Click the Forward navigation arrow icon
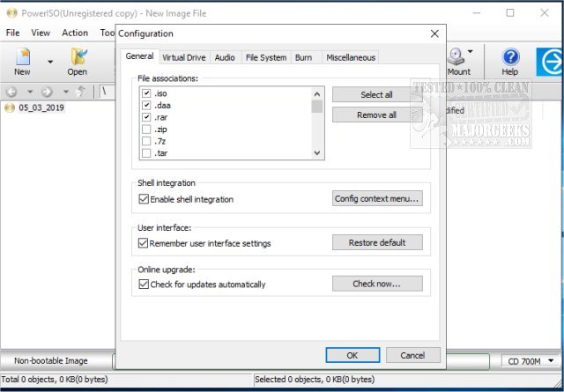This screenshot has width=564, height=392. click(x=47, y=92)
